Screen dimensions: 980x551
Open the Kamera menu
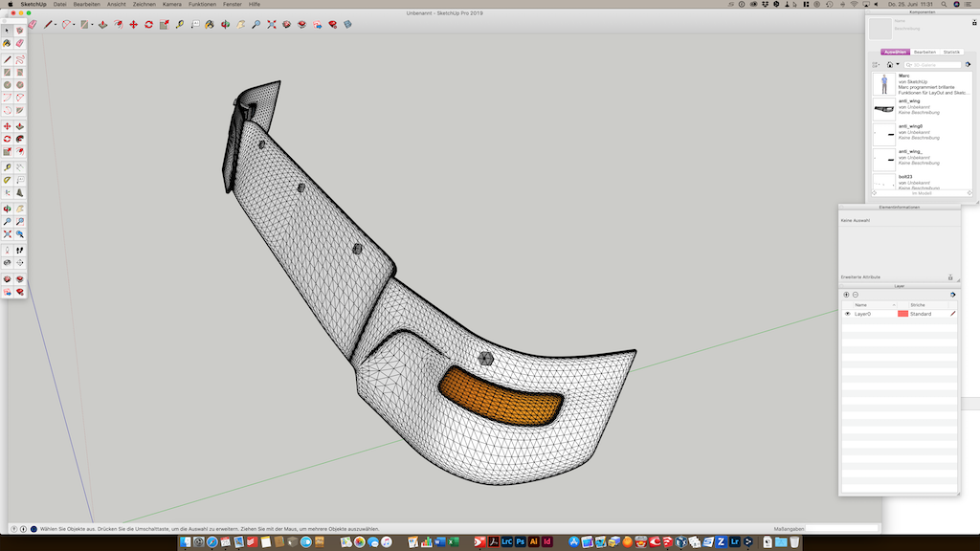171,4
